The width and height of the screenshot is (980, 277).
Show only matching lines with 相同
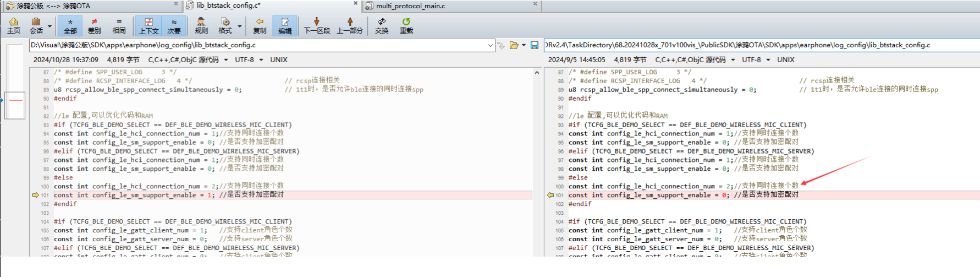[x=119, y=26]
